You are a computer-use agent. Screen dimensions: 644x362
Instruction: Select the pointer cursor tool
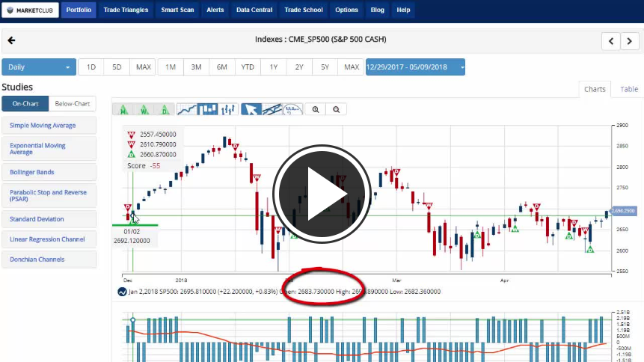point(251,109)
